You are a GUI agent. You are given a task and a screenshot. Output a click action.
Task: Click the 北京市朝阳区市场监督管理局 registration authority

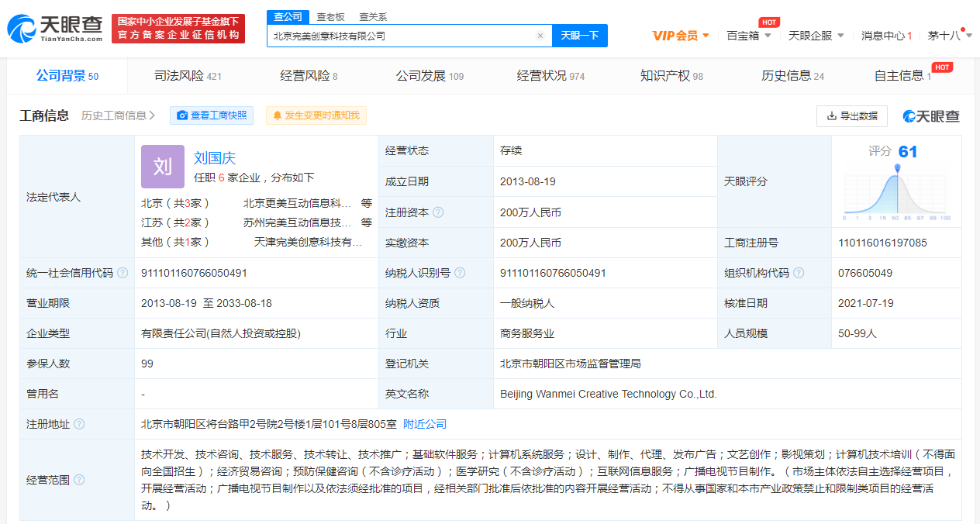click(571, 364)
